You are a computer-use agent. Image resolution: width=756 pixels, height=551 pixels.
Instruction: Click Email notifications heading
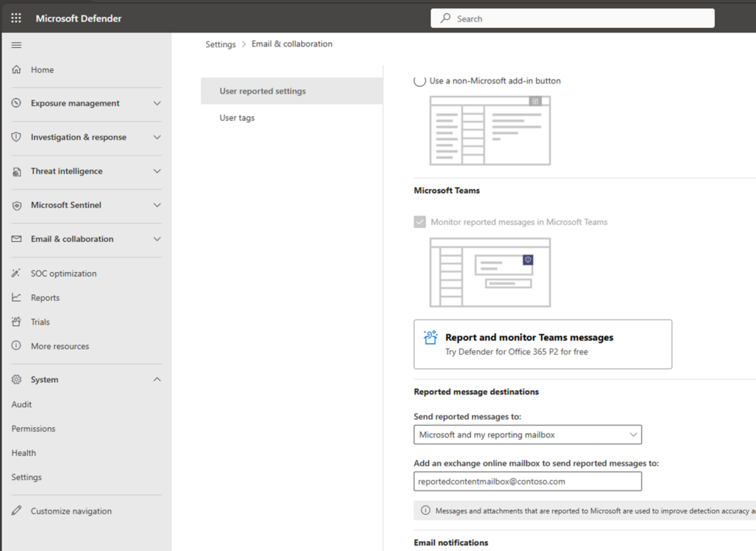(451, 543)
